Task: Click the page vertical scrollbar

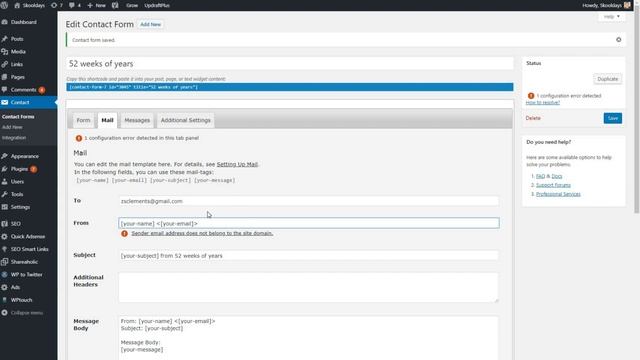Action: pyautogui.click(x=637, y=110)
